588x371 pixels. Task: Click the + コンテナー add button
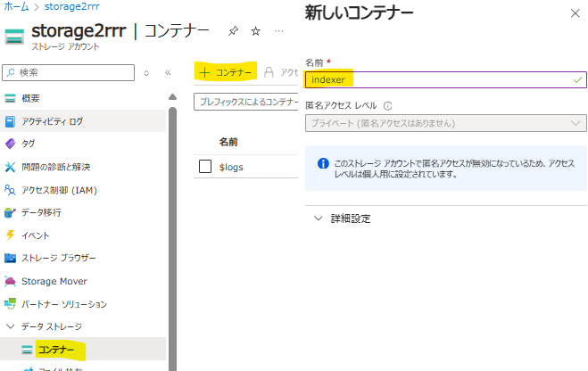tap(226, 72)
